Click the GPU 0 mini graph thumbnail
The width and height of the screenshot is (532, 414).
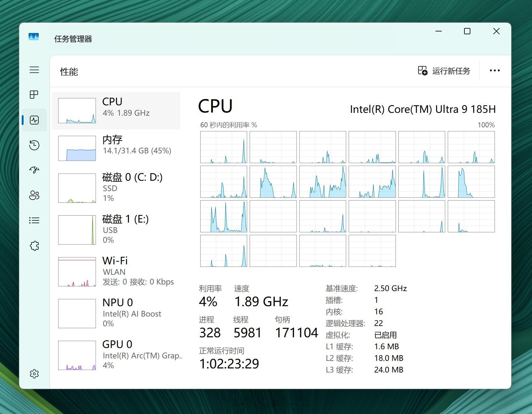click(x=77, y=355)
